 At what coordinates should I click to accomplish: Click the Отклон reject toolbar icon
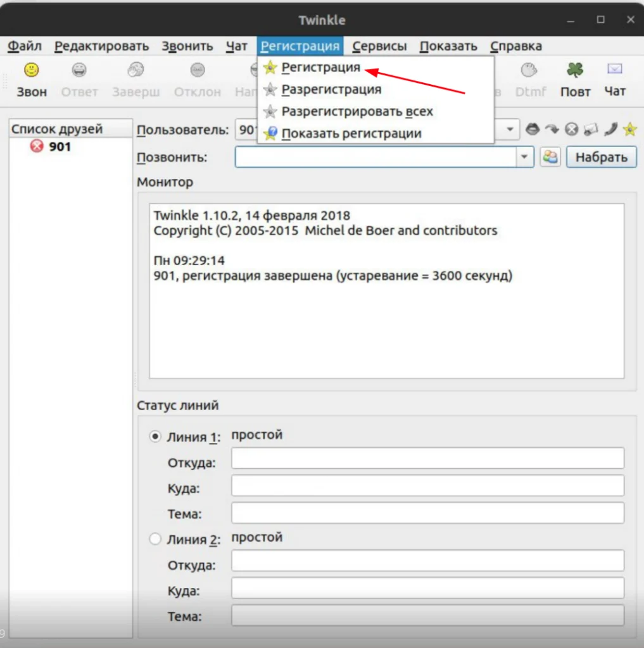(198, 70)
